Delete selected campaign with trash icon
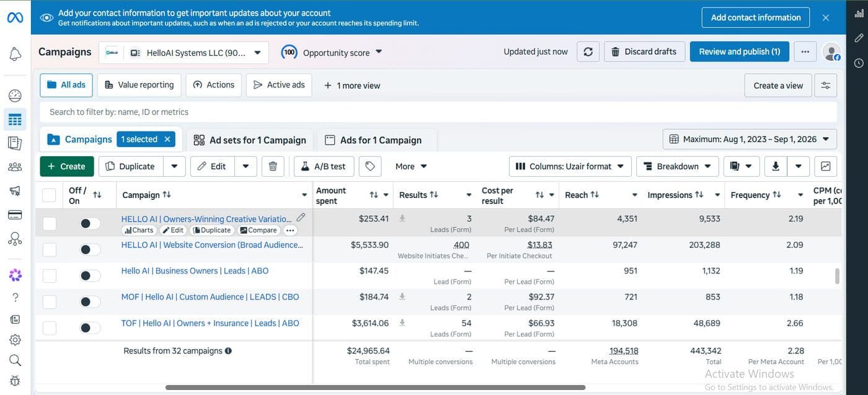Image resolution: width=868 pixels, height=395 pixels. [273, 166]
